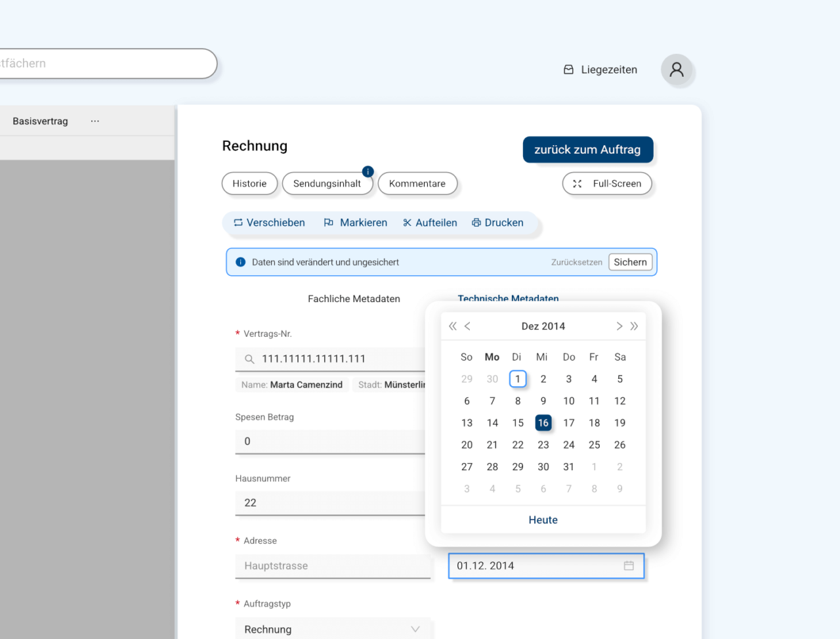Open Sendungsinhalt

click(327, 184)
